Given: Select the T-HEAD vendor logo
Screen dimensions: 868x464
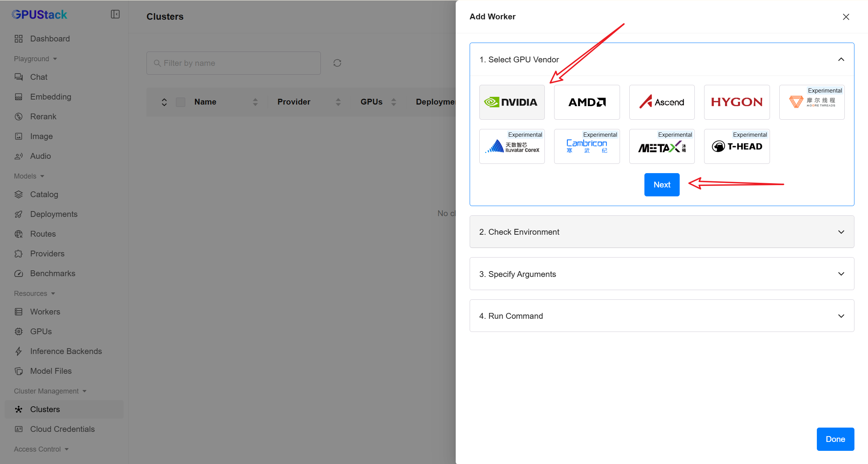Looking at the screenshot, I should pyautogui.click(x=737, y=146).
